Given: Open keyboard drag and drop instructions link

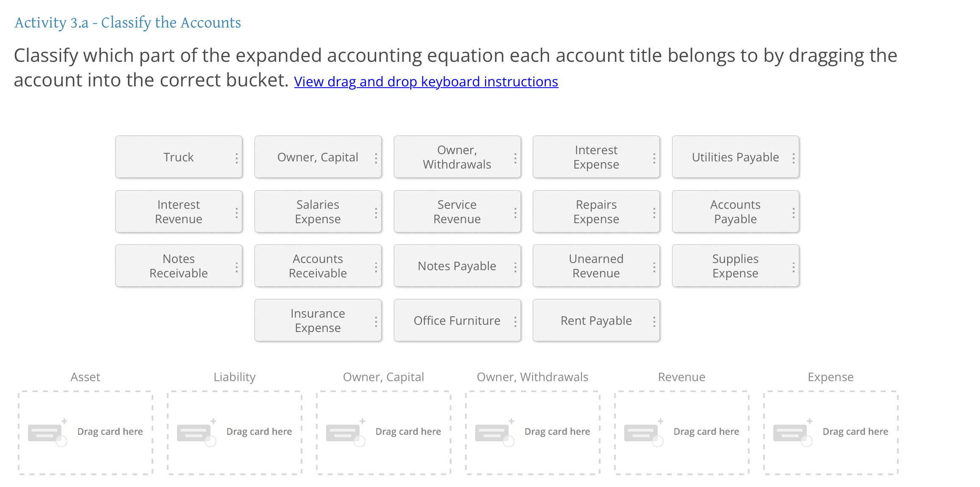Looking at the screenshot, I should click(426, 82).
